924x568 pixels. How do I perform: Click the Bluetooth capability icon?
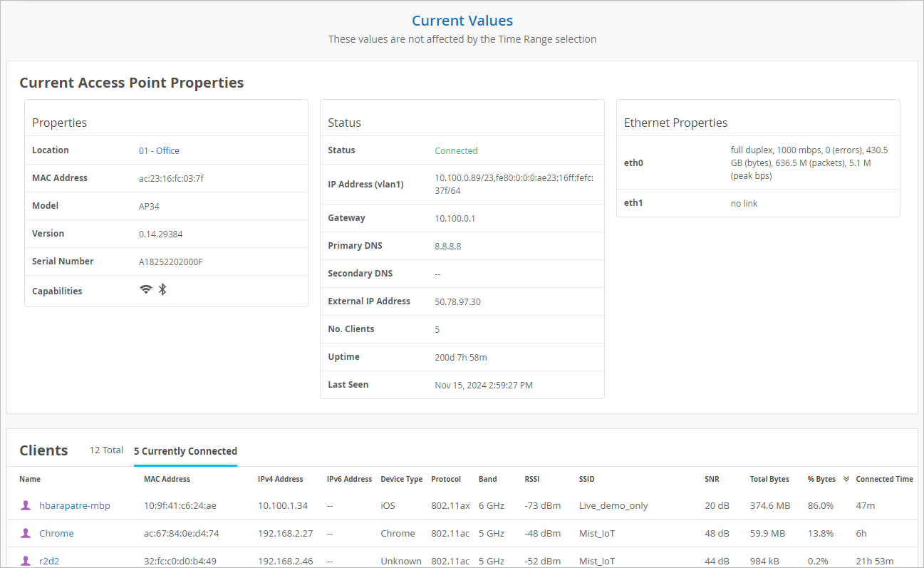pos(162,289)
